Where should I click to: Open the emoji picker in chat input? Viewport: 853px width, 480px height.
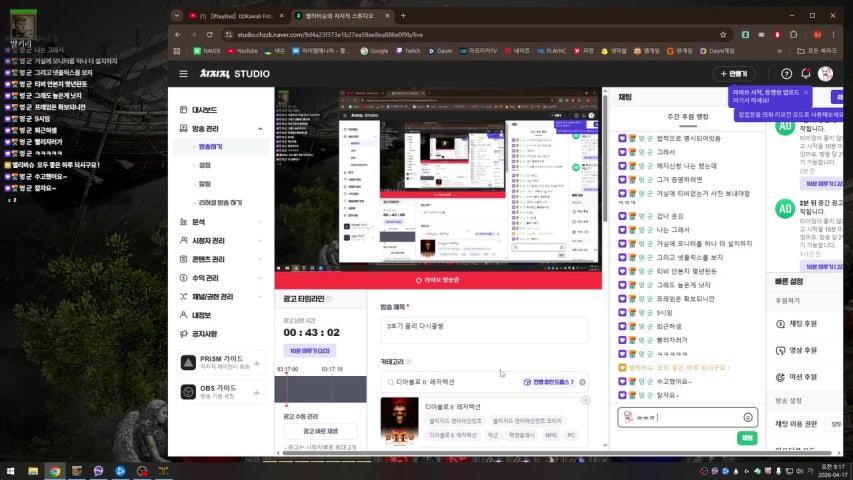coord(748,417)
